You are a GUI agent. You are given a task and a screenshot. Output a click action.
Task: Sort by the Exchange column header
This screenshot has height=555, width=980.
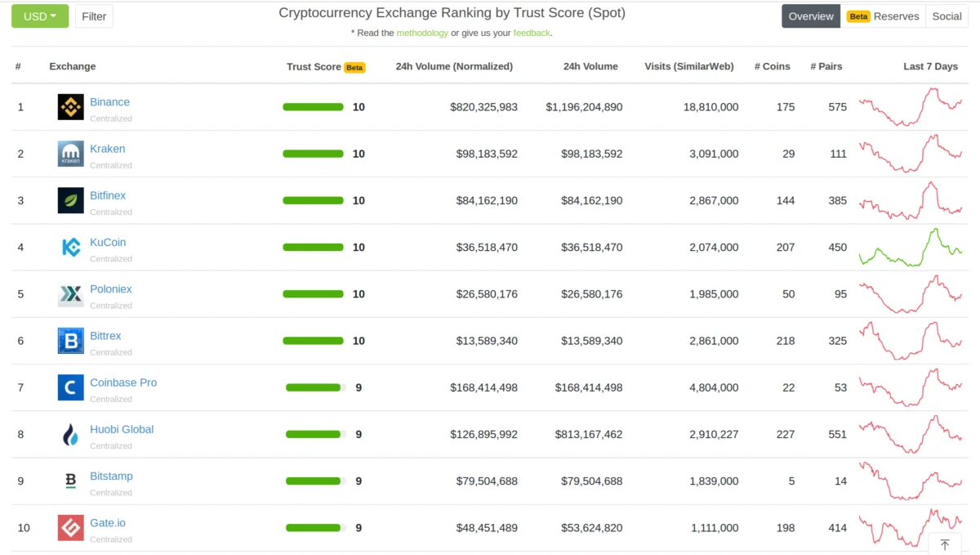pos(73,66)
